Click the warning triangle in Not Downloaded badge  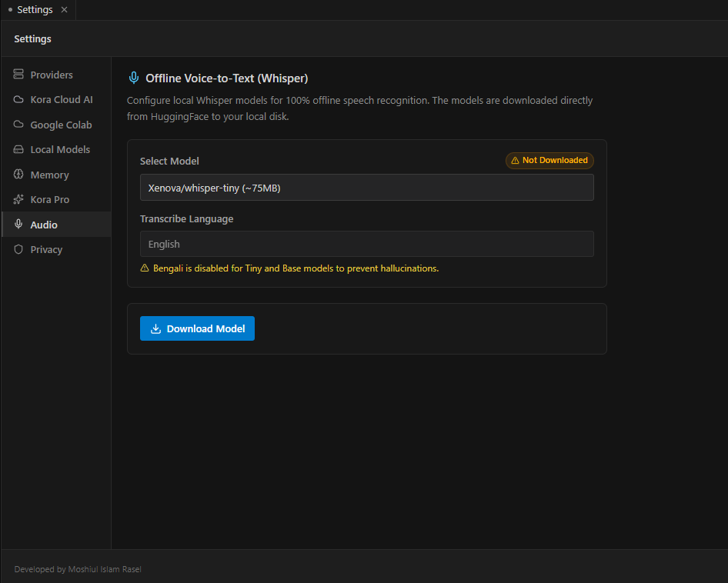[x=515, y=161]
